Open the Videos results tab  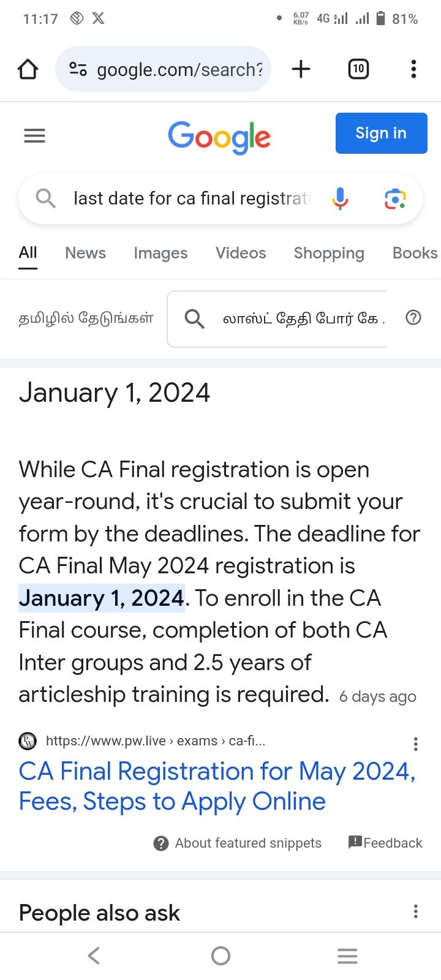[x=241, y=253]
